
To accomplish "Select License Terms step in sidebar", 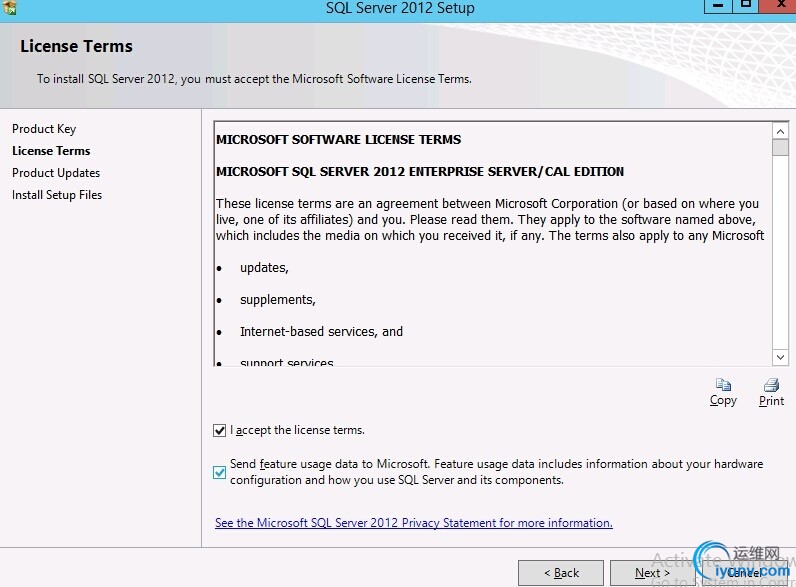I will [51, 151].
